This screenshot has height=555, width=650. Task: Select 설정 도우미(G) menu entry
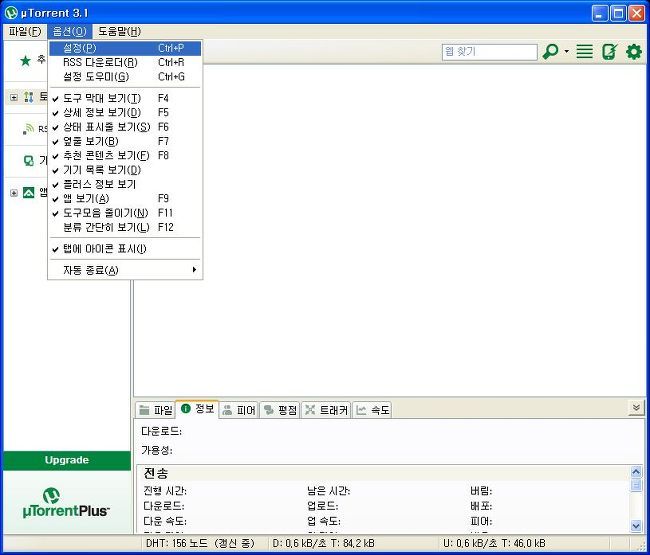point(125,77)
